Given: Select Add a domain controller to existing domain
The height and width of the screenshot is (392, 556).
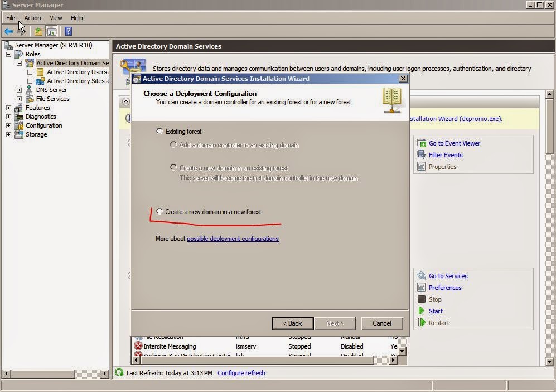Looking at the screenshot, I should click(x=173, y=144).
